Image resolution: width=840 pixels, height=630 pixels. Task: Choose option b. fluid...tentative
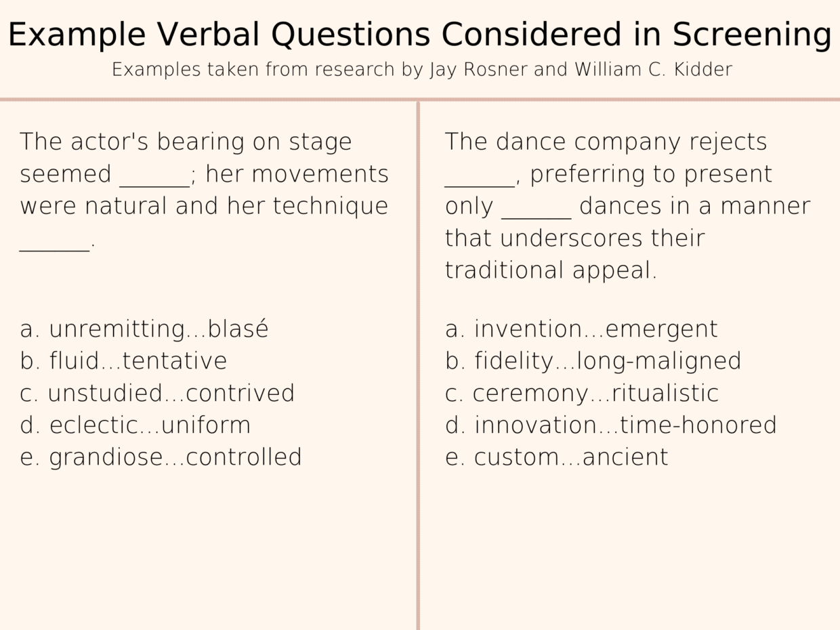(x=123, y=361)
